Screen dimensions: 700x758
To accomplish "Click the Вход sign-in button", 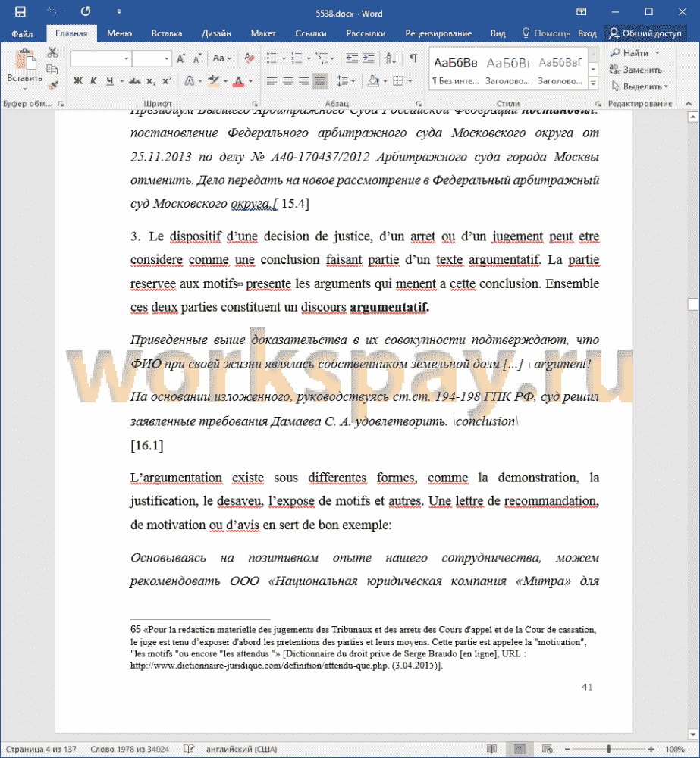I will pos(587,33).
